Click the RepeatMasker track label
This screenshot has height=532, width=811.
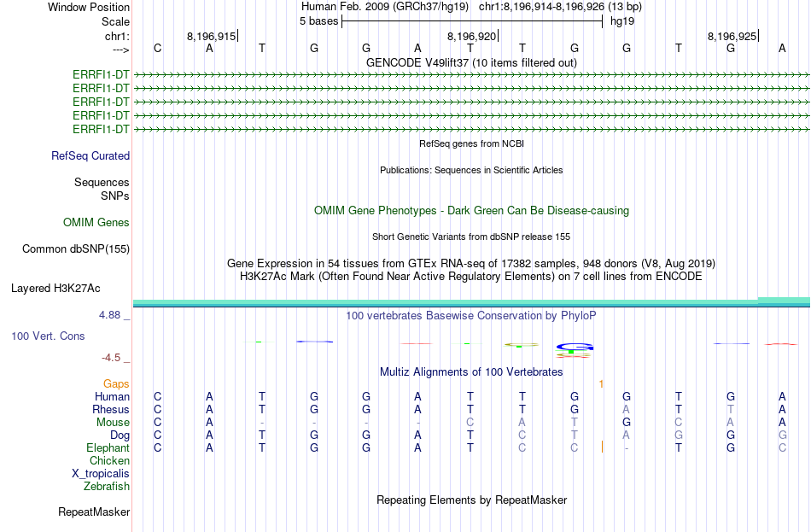(94, 512)
